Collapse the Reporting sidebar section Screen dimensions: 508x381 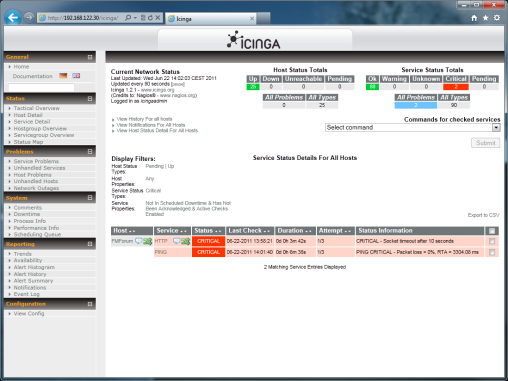click(90, 244)
